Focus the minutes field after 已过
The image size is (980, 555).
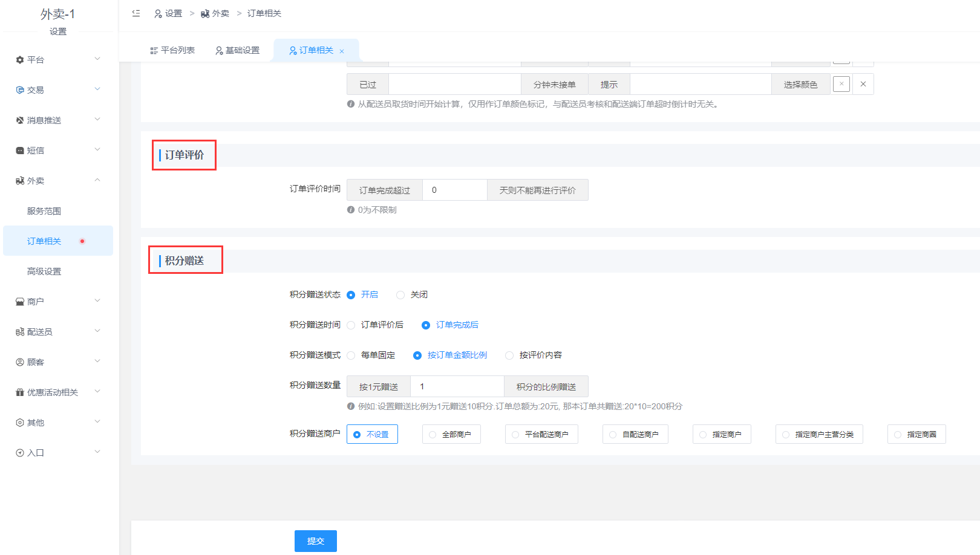coord(455,84)
